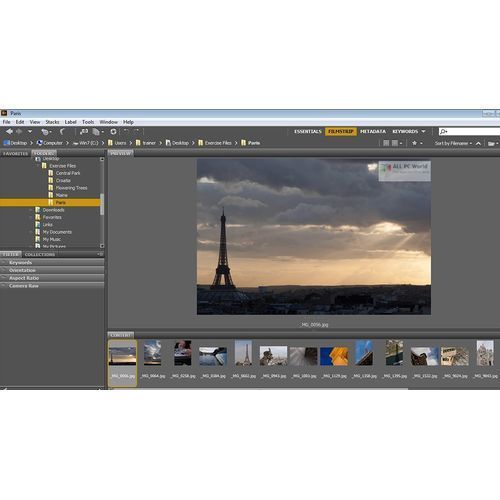This screenshot has height=500, width=500.
Task: Click the magnifier icon in search field
Action: click(443, 131)
